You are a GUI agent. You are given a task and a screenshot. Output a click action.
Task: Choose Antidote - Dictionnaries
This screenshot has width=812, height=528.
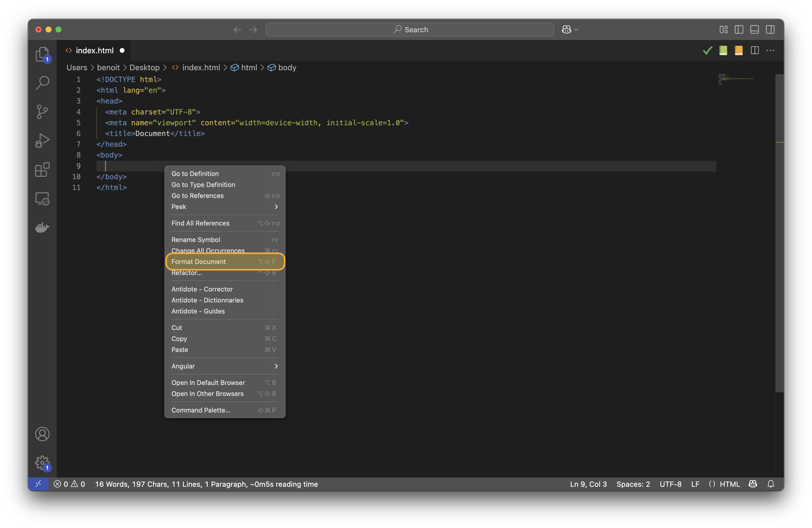click(225, 300)
